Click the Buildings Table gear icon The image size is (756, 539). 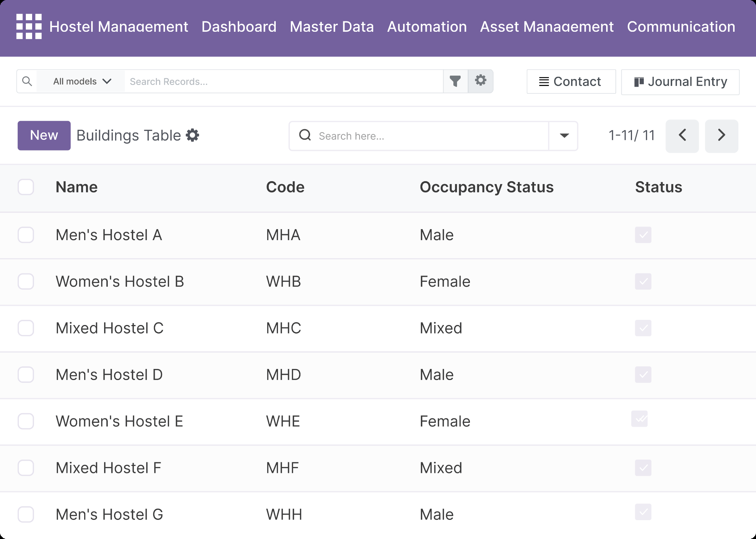pyautogui.click(x=192, y=135)
